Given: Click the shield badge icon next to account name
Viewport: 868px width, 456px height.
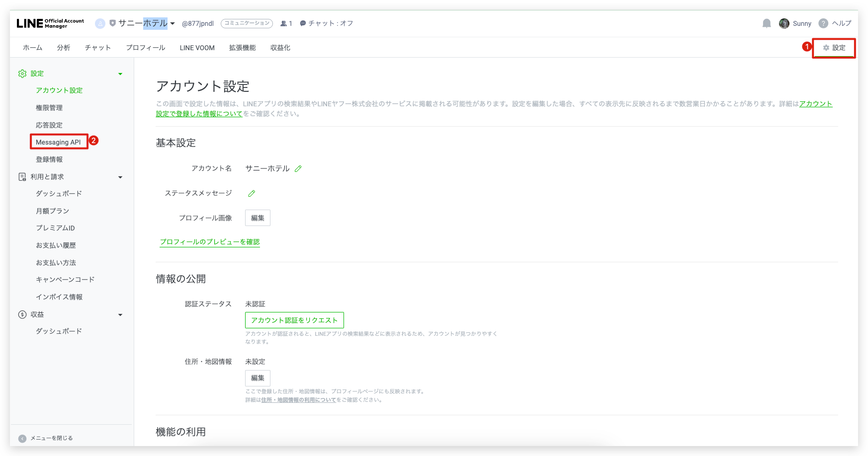Looking at the screenshot, I should pos(113,23).
